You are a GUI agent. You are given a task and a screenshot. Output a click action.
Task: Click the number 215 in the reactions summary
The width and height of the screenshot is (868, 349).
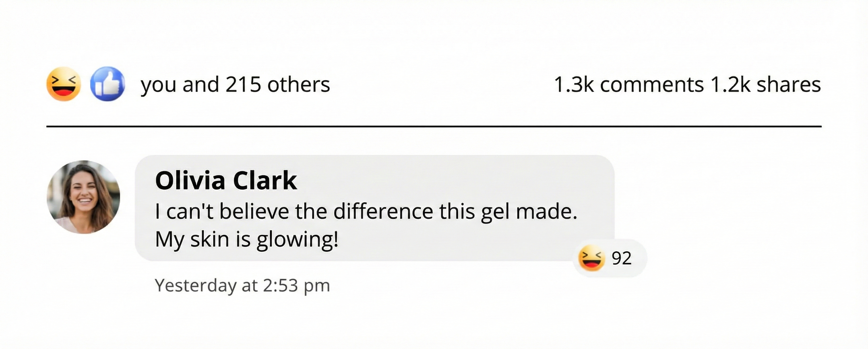pos(243,85)
